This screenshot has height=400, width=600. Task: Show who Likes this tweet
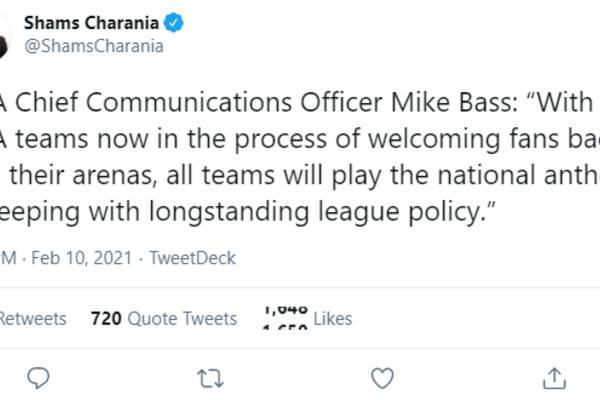coord(333,319)
